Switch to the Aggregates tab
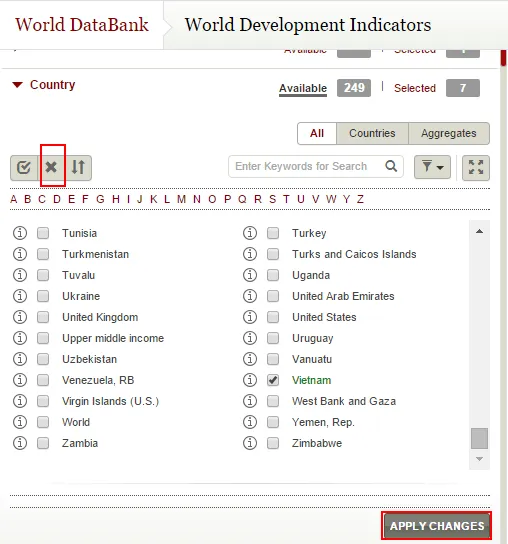The height and width of the screenshot is (544, 508). coord(449,133)
